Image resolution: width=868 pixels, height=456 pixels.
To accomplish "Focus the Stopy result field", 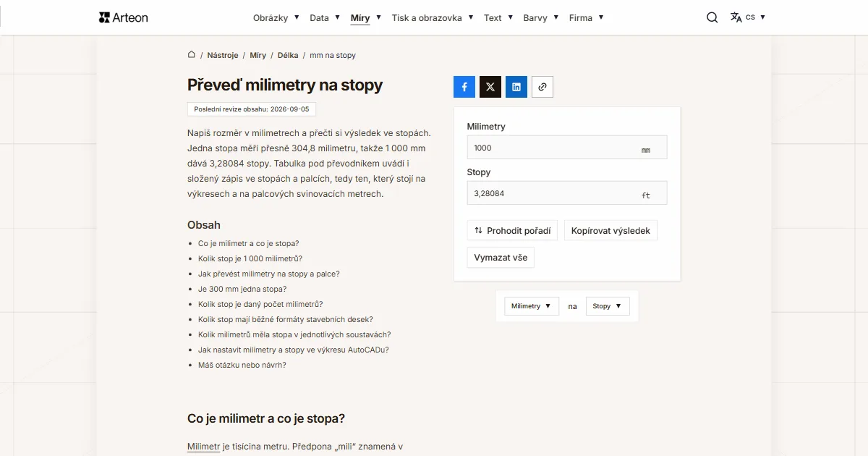I will click(567, 193).
